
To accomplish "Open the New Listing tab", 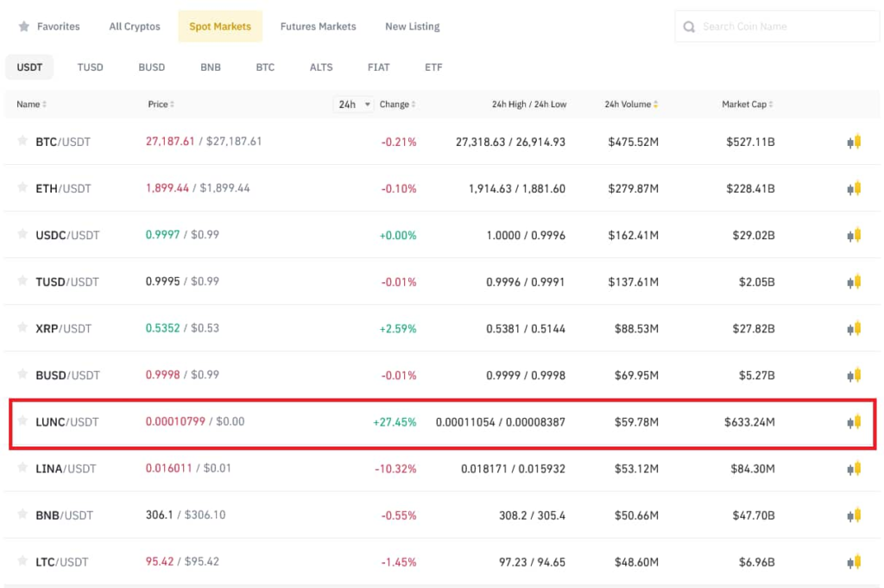I will (x=412, y=27).
